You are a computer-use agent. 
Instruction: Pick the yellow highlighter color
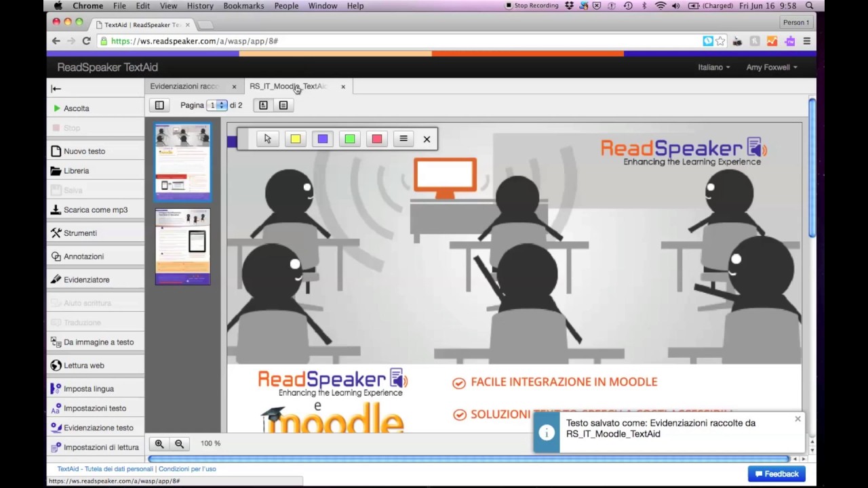(x=296, y=139)
